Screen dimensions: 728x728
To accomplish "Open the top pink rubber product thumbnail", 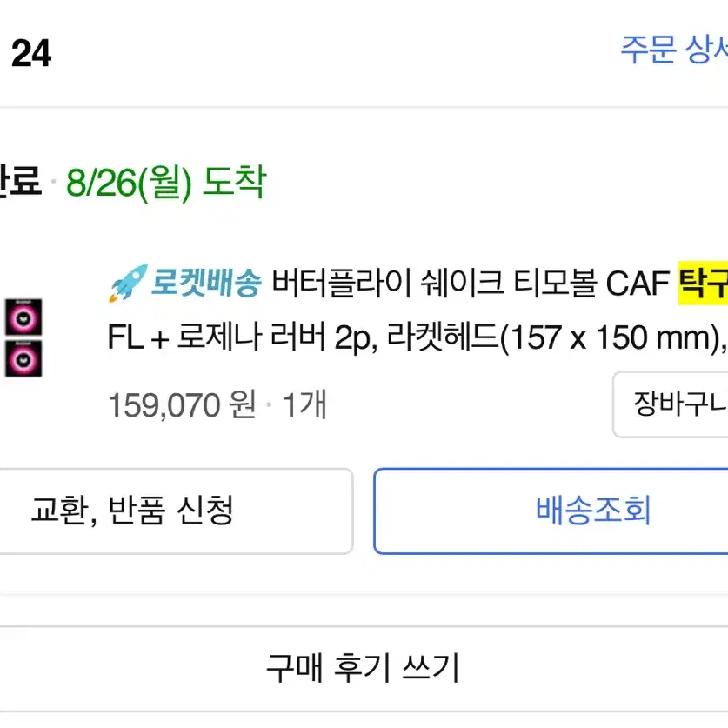I will [x=23, y=317].
